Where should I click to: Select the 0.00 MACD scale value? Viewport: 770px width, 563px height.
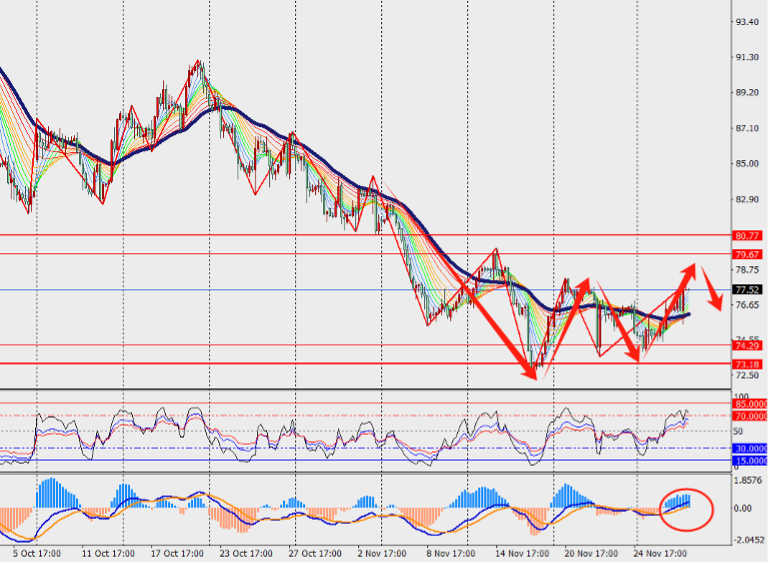742,508
